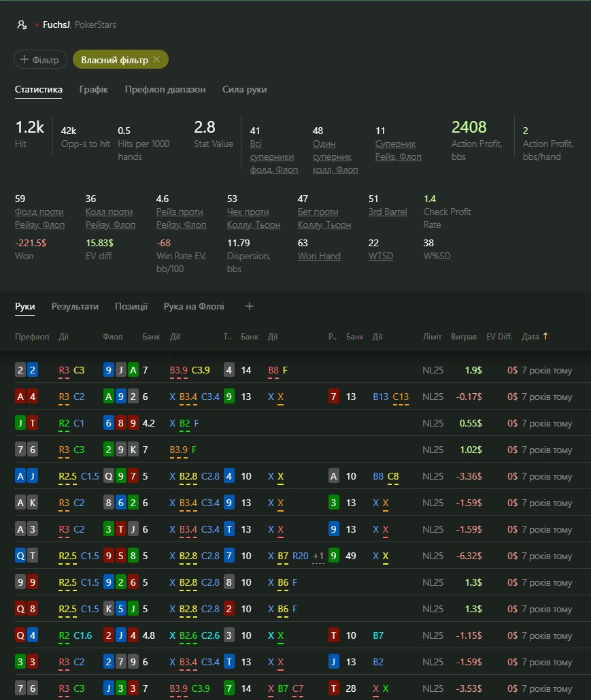Select the Q T preflop hand cards
This screenshot has width=591, height=700.
tap(27, 555)
